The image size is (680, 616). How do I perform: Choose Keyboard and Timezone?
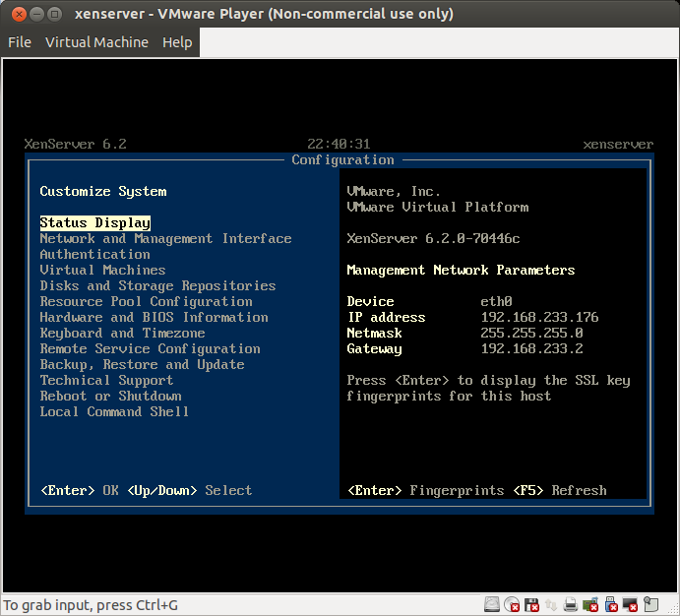[x=122, y=334]
